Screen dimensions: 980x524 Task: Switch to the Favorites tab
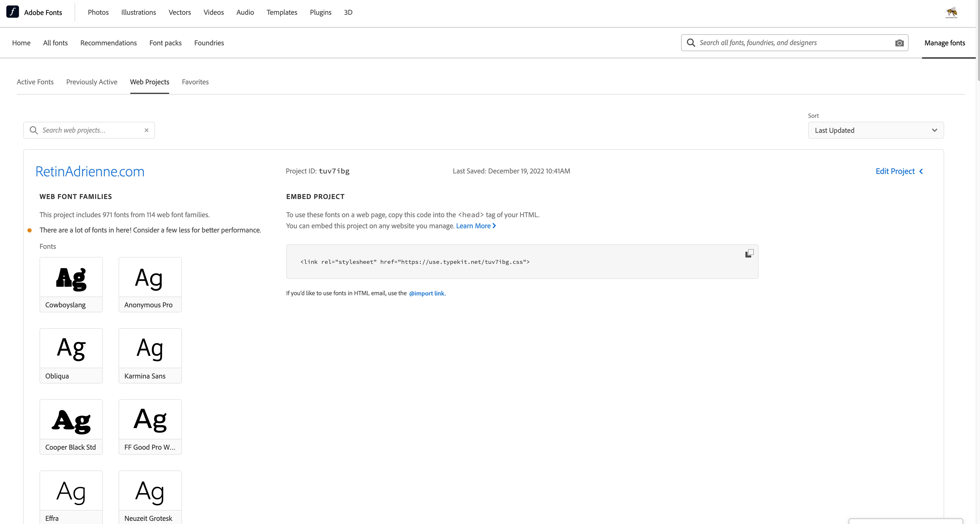click(x=195, y=82)
